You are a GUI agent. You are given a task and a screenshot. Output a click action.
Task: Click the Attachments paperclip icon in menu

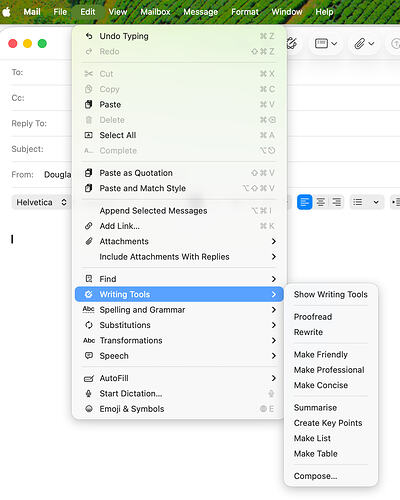tap(89, 241)
